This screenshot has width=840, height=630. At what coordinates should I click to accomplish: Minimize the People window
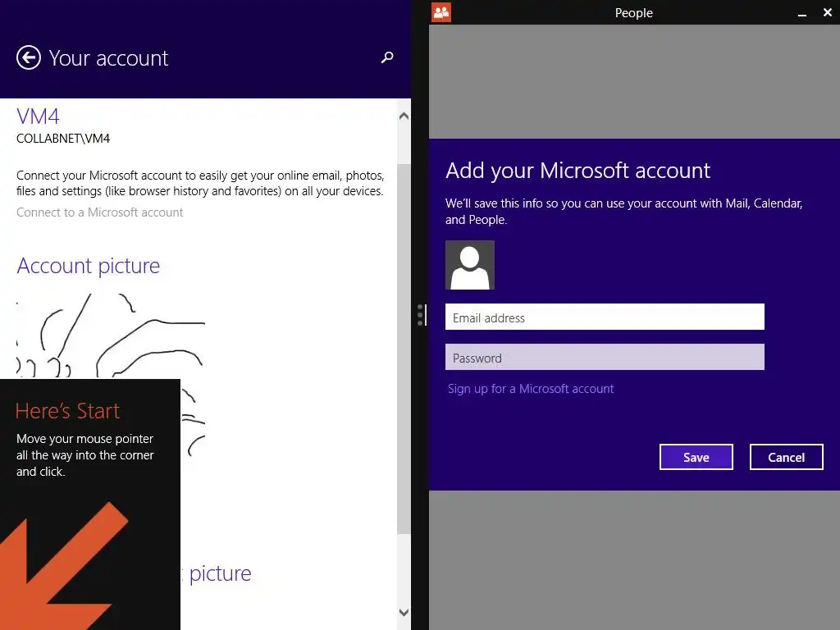(x=802, y=13)
